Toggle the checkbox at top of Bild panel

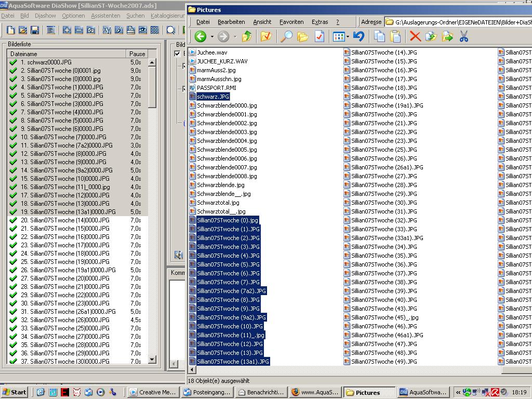[178, 54]
